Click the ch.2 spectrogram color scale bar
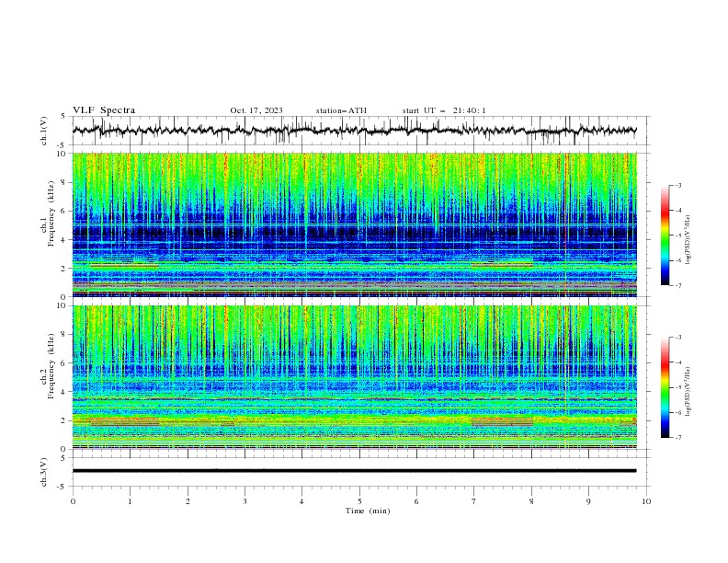This screenshot has height=563, width=728. click(665, 387)
